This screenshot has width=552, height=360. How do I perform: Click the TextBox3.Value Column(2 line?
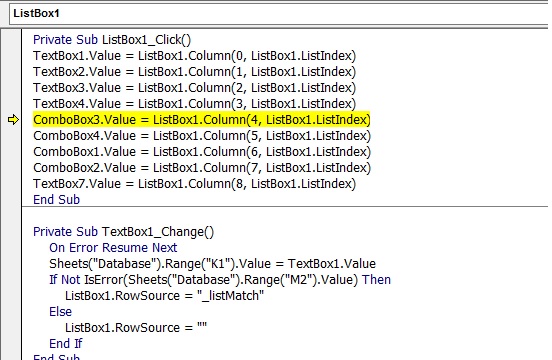pyautogui.click(x=194, y=88)
